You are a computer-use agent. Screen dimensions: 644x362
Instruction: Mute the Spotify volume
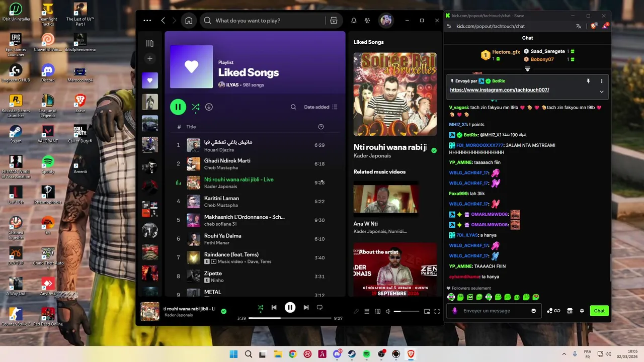click(388, 311)
